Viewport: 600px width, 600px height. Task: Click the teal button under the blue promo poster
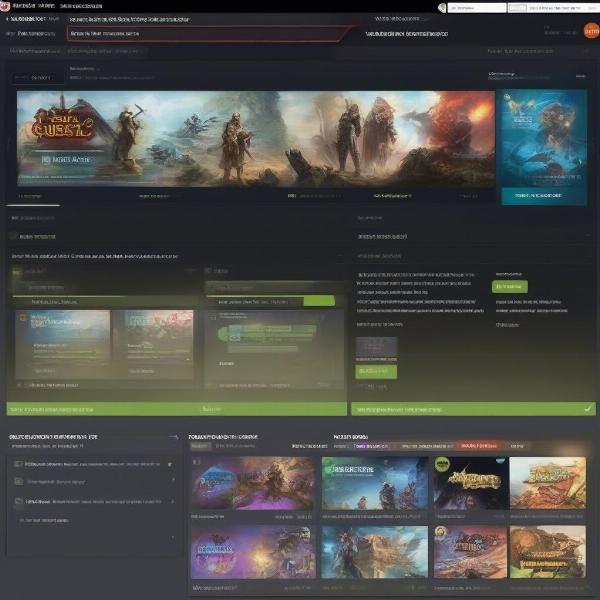[x=544, y=196]
